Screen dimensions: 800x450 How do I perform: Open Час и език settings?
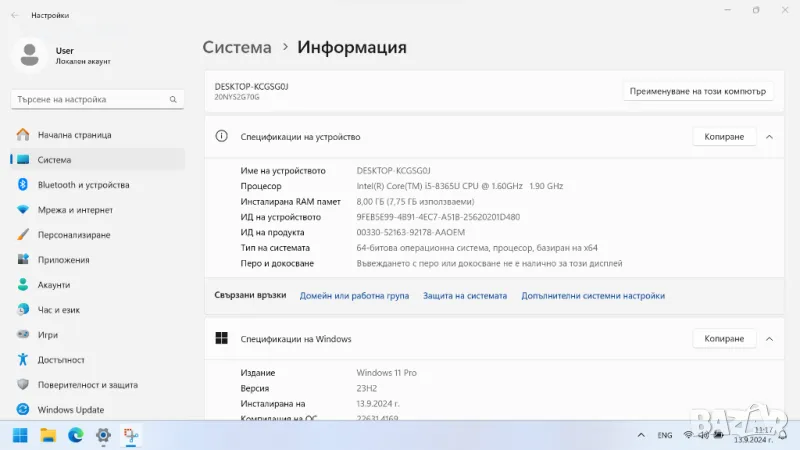(x=58, y=310)
